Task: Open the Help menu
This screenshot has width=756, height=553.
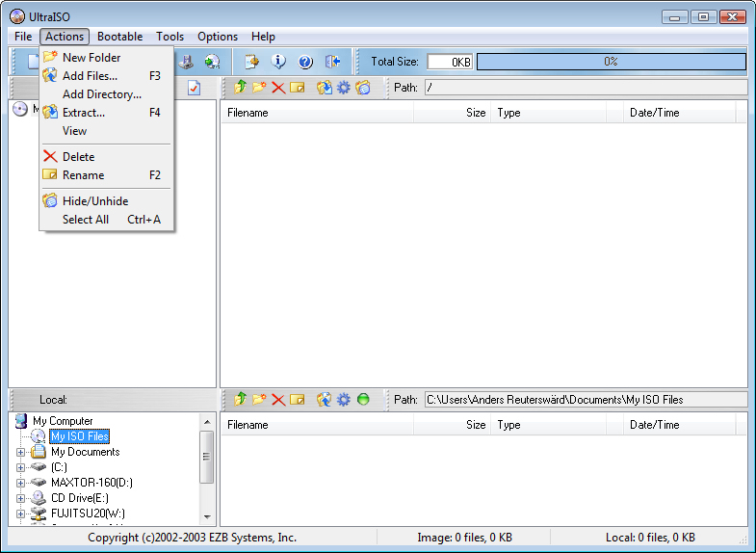Action: 263,37
